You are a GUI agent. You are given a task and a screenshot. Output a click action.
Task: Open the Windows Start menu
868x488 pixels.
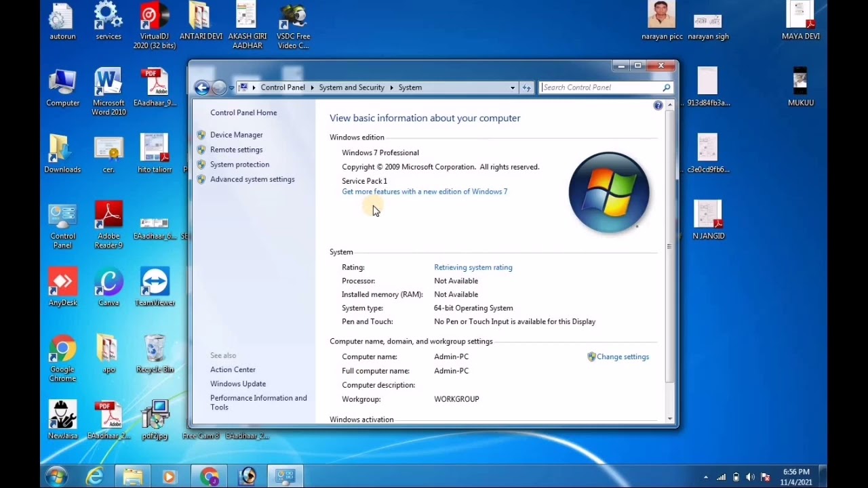click(x=56, y=476)
